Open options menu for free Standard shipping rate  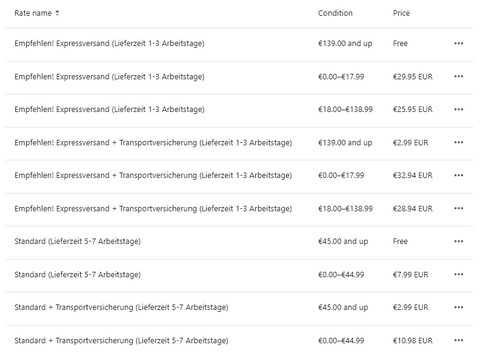coord(458,241)
